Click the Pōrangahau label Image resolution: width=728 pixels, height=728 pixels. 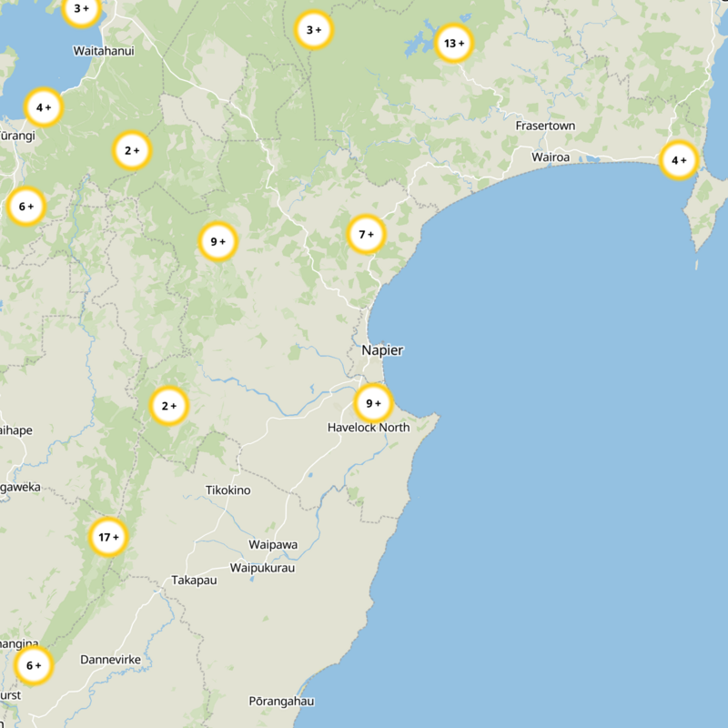click(281, 701)
